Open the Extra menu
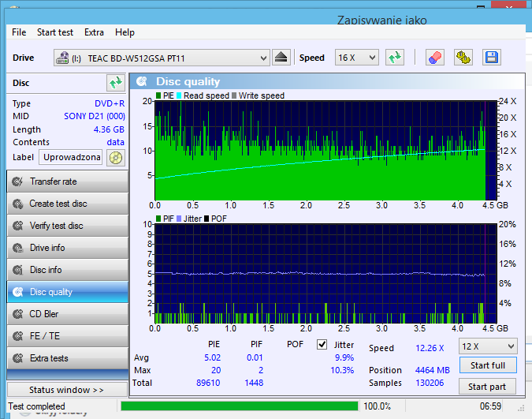Image resolution: width=532 pixels, height=419 pixels. point(94,32)
